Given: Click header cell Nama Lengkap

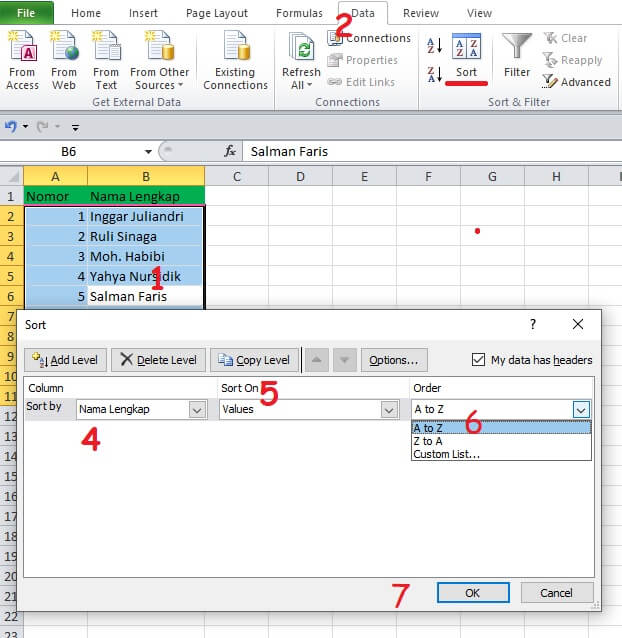Looking at the screenshot, I should pyautogui.click(x=146, y=197).
